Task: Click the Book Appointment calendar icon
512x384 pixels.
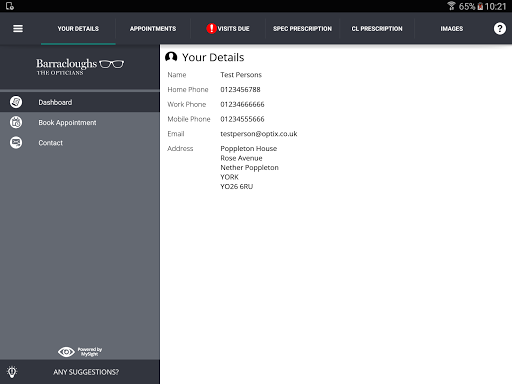Action: pos(16,122)
